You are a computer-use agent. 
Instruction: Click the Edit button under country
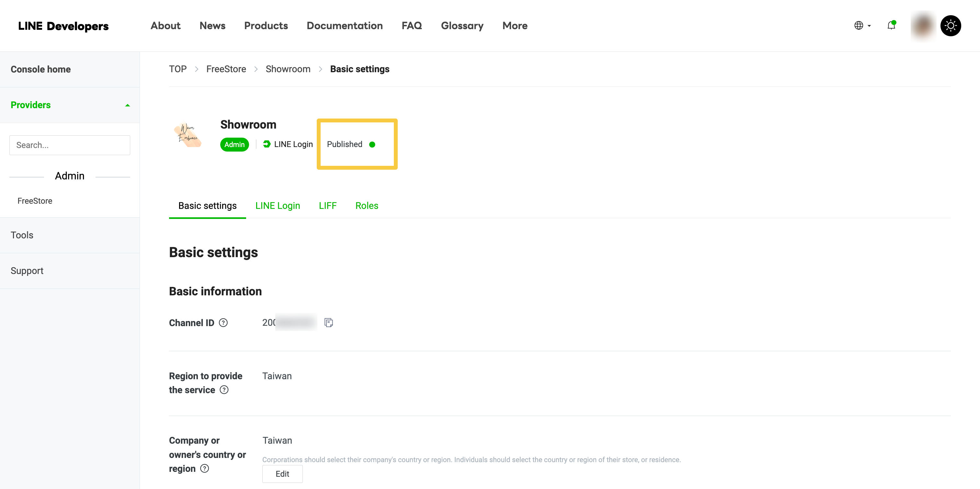click(282, 474)
